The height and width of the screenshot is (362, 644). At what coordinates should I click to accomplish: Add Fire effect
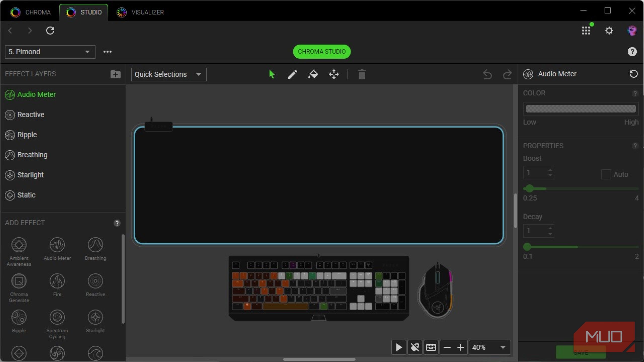coord(57,285)
